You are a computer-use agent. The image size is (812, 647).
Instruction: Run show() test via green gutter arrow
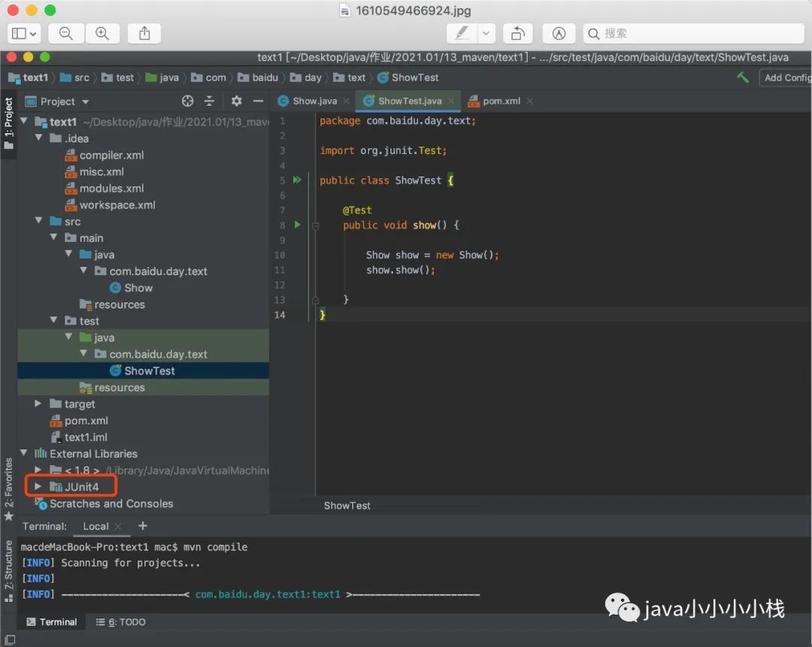pyautogui.click(x=297, y=225)
